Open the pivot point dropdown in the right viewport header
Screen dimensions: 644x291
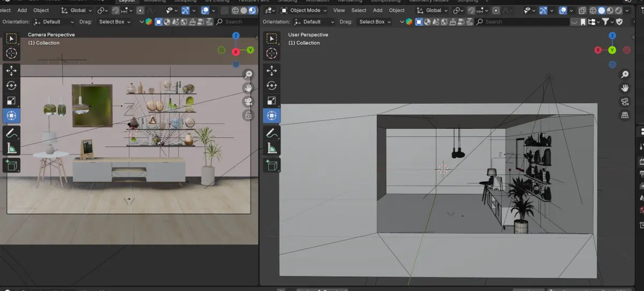458,10
